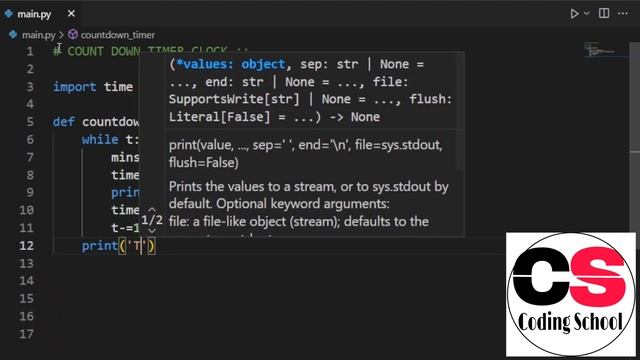Click the editor vertical scrollbar

(x=634, y=200)
